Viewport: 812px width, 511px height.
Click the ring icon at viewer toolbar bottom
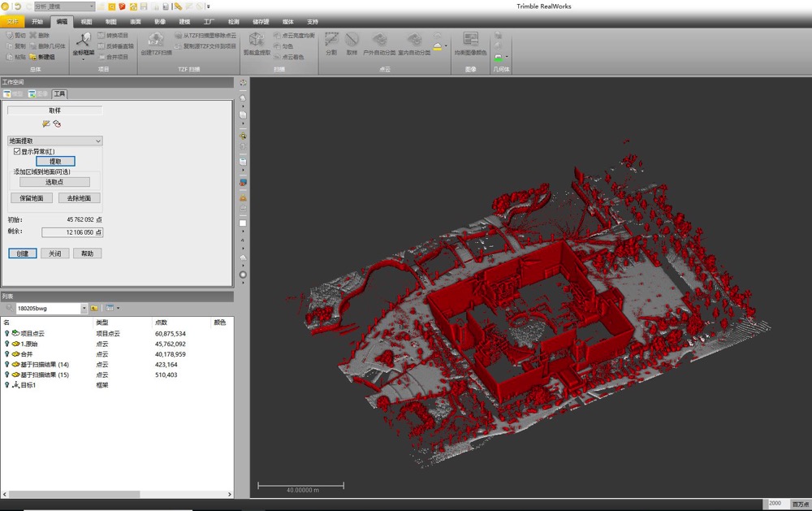[x=243, y=275]
